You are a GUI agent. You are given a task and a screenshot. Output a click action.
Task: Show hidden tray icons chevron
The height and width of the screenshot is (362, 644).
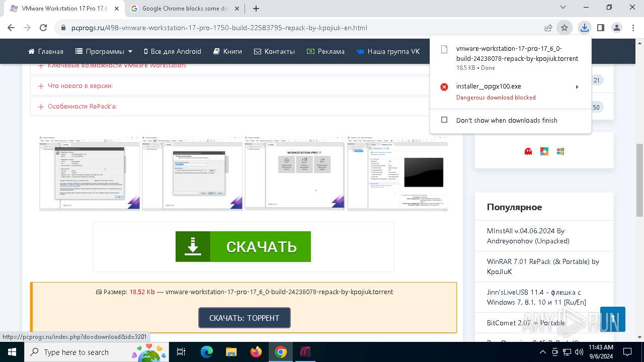(543, 352)
